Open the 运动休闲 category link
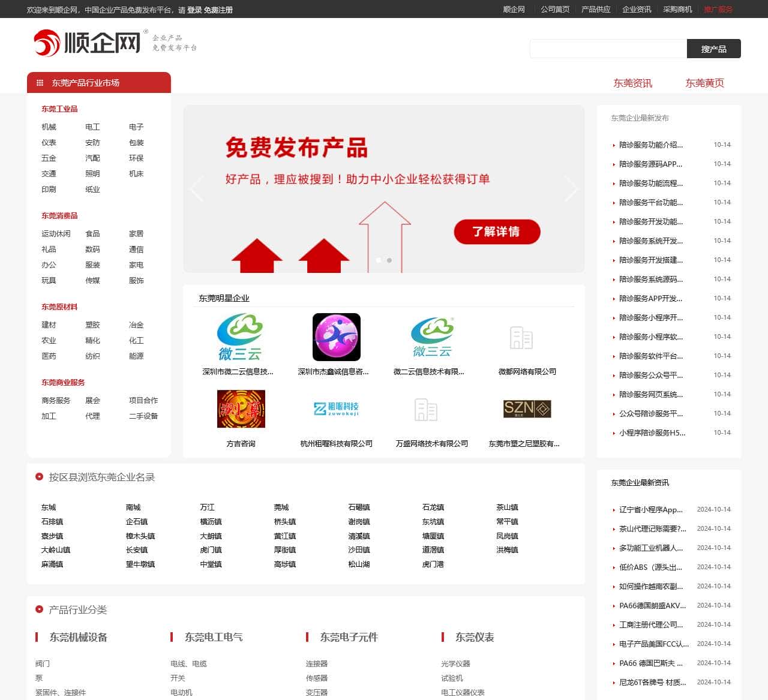The height and width of the screenshot is (700, 768). point(56,234)
